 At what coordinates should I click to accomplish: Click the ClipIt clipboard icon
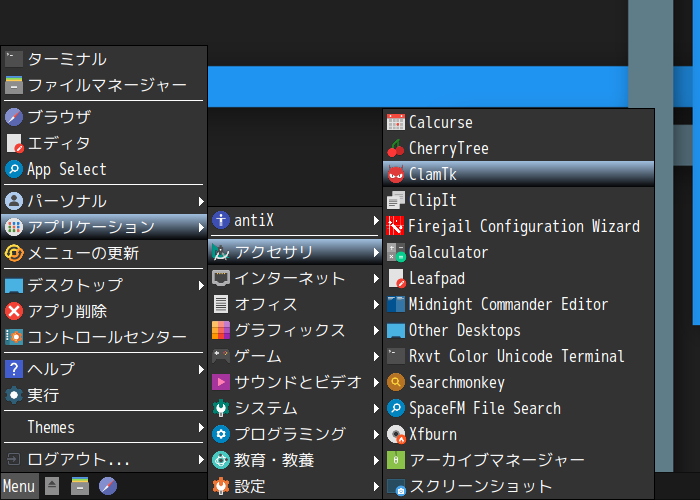click(396, 200)
